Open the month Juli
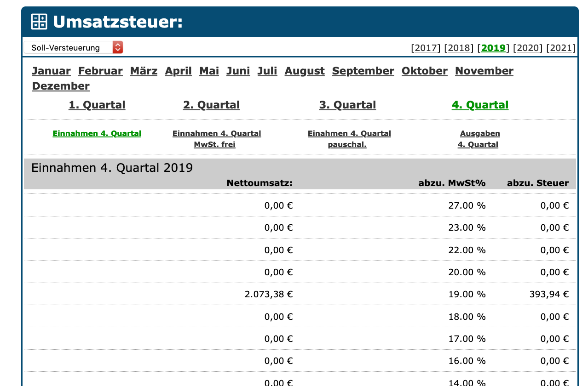The height and width of the screenshot is (386, 588). click(267, 71)
